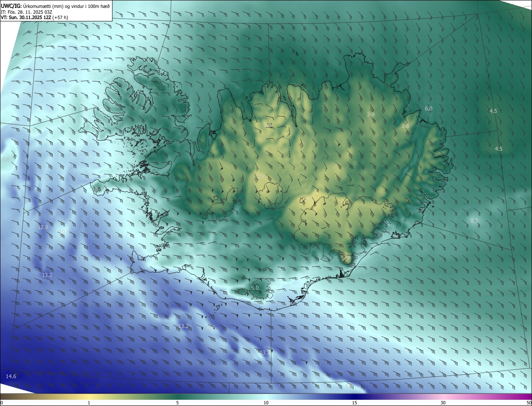This screenshot has width=532, height=406.
Task: Select the 10 tick label on the colour scale
Action: [266, 403]
